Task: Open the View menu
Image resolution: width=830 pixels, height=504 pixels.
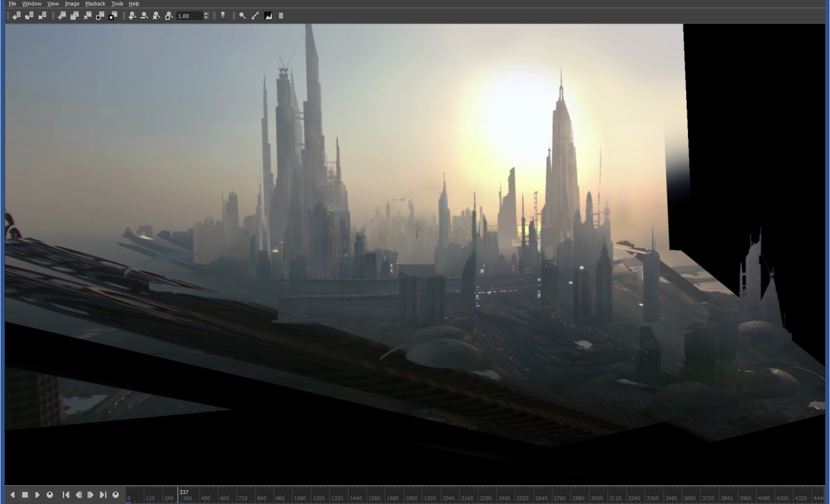Action: coord(53,4)
